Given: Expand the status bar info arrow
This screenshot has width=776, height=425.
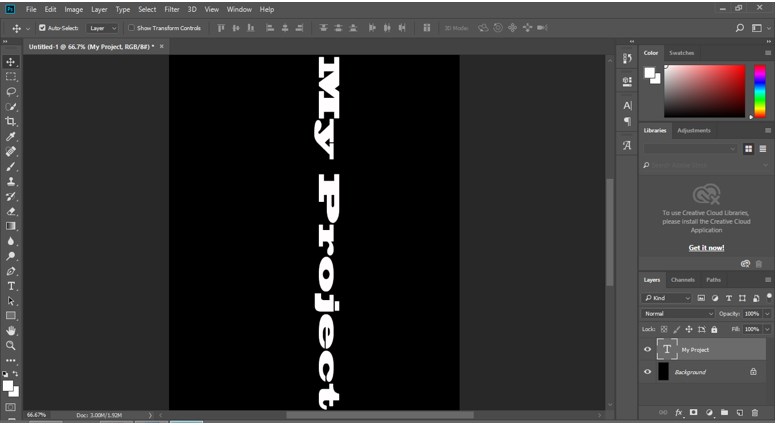Looking at the screenshot, I should coord(150,415).
